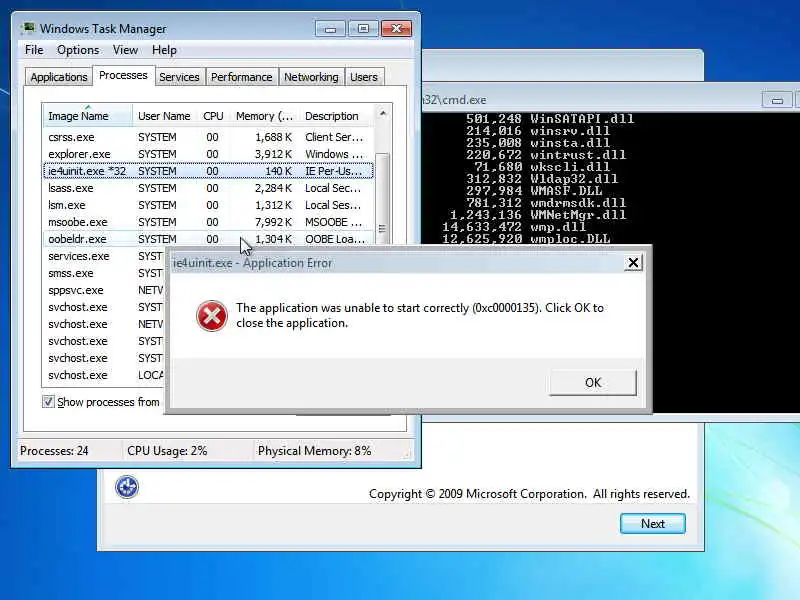Switch to the Performance tab
Viewport: 800px width, 600px height.
(242, 77)
